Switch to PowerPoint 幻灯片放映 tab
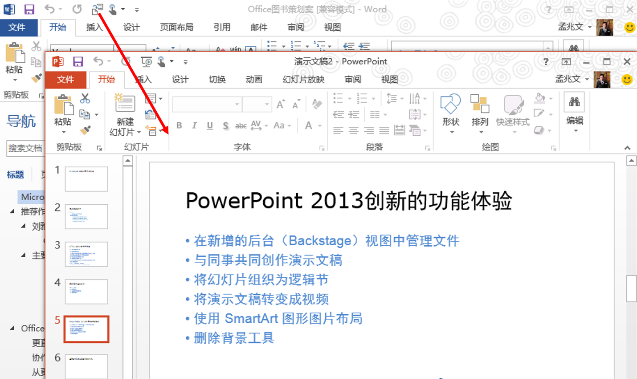Image resolution: width=637 pixels, height=379 pixels. (x=303, y=79)
